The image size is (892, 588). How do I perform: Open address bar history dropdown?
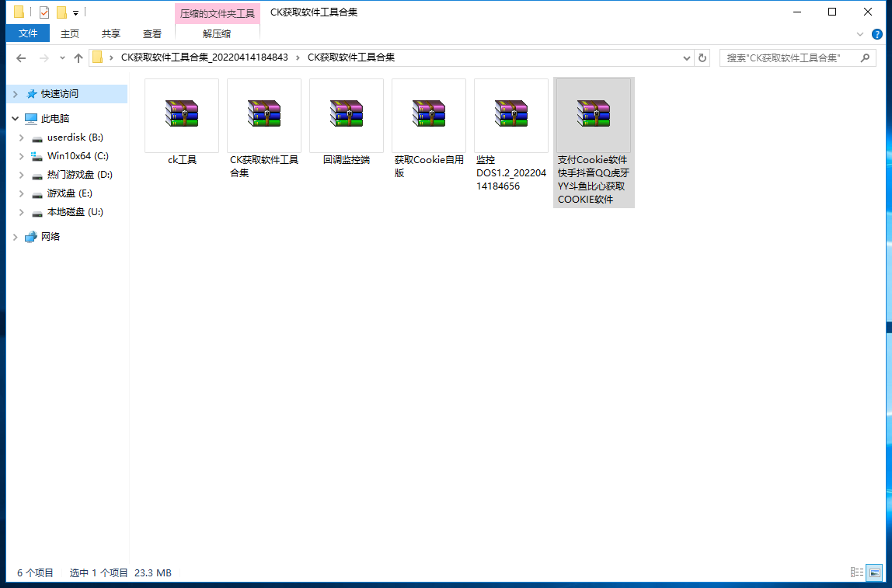[687, 58]
